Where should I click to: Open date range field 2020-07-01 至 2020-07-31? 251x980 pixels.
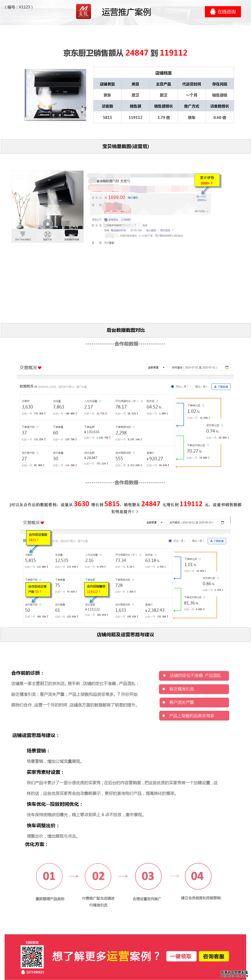click(x=200, y=368)
